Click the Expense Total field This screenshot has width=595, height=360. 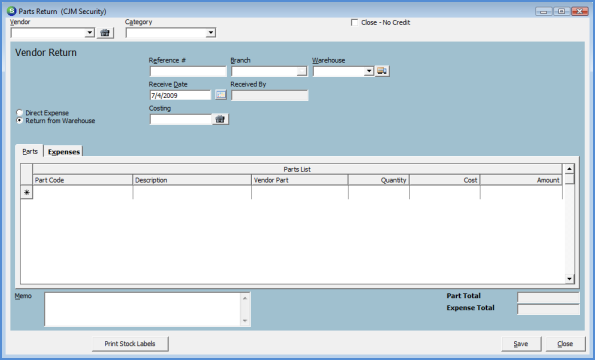click(548, 309)
